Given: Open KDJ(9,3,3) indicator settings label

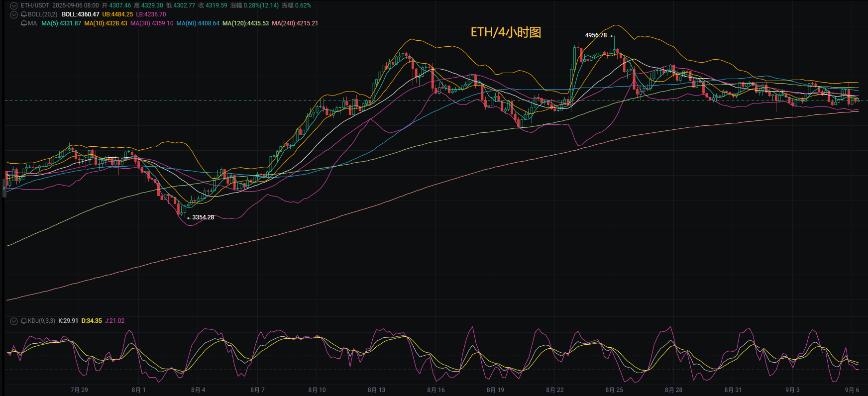Looking at the screenshot, I should 41,321.
